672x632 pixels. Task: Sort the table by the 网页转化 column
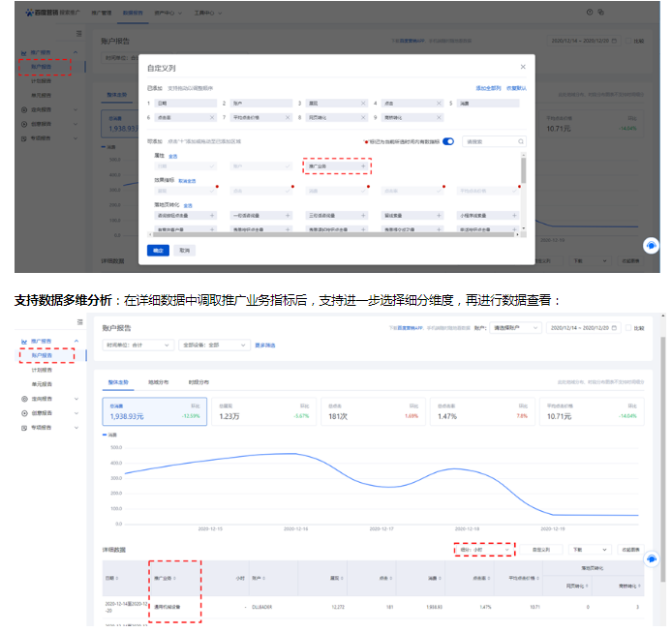(x=587, y=587)
